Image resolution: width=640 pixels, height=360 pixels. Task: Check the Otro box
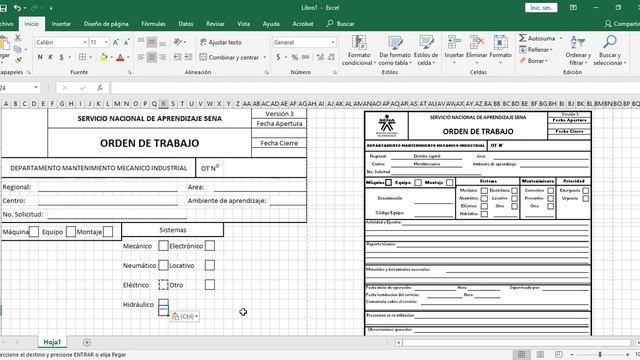(210, 284)
